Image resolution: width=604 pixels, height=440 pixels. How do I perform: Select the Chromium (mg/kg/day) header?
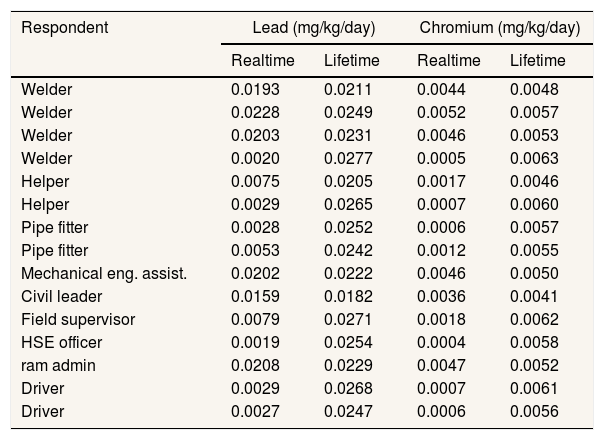tap(499, 28)
